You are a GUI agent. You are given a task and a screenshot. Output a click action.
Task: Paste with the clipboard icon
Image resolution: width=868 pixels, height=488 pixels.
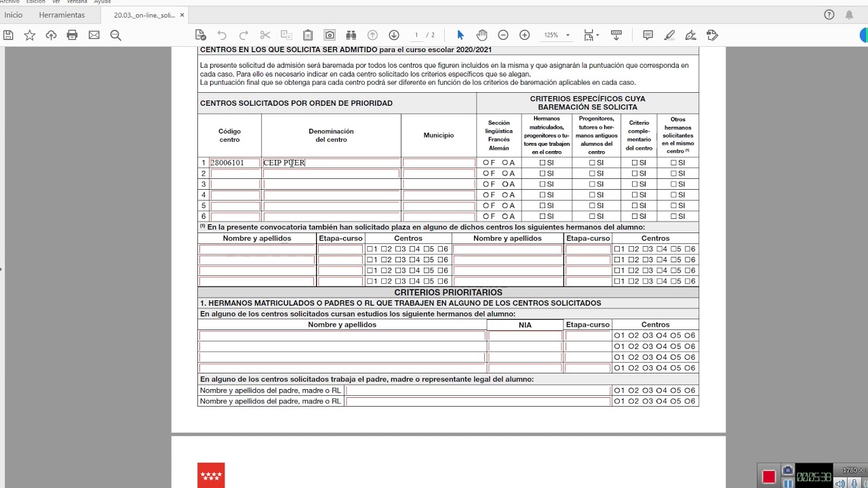pyautogui.click(x=308, y=35)
